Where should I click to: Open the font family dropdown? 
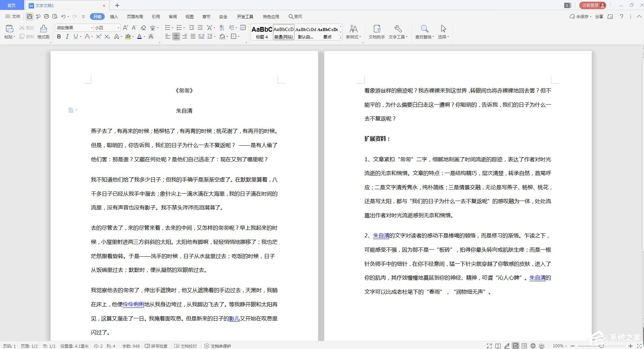pos(91,28)
